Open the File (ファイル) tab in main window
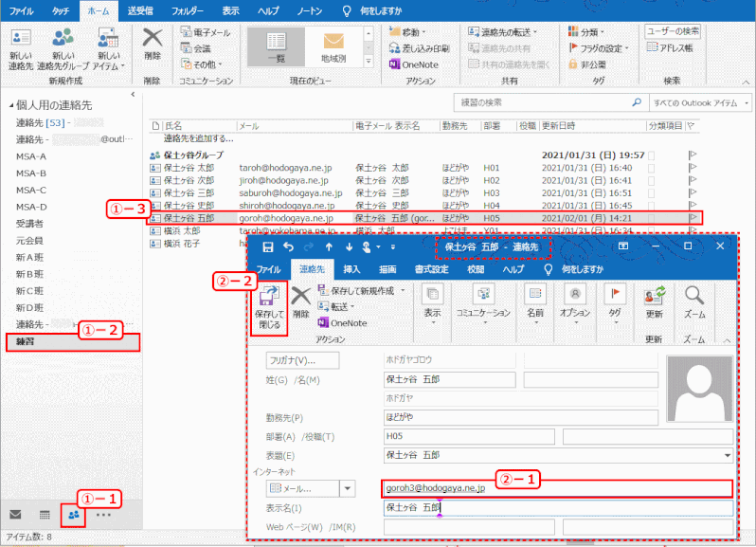 pyautogui.click(x=21, y=10)
